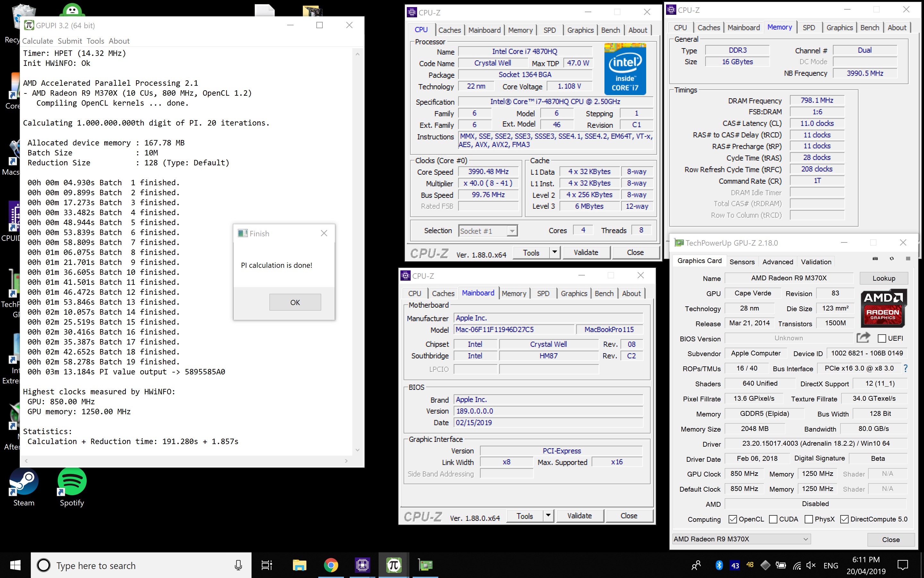Open Wi-Fi network tray icon

[797, 565]
